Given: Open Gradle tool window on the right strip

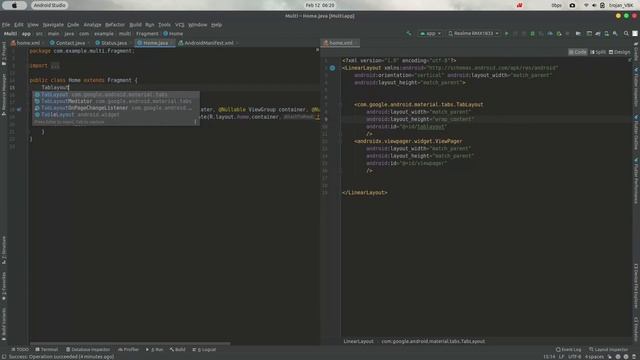Looking at the screenshot, I should pos(636,51).
